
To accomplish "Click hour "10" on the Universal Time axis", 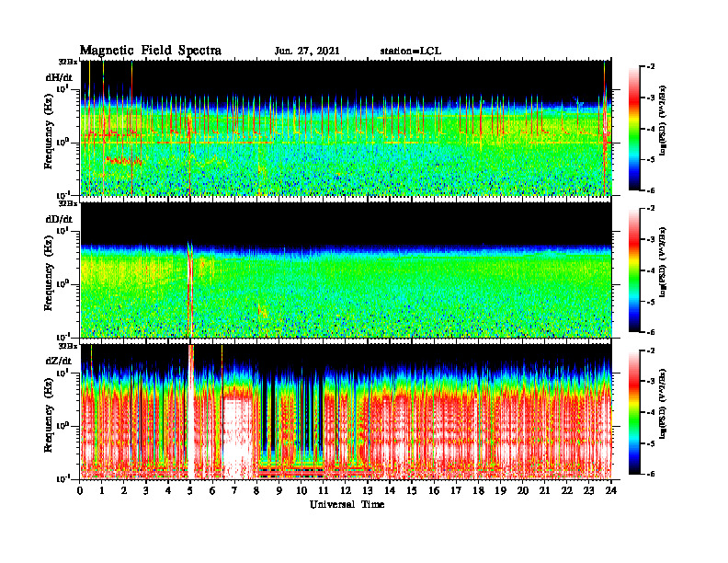I will (x=301, y=491).
